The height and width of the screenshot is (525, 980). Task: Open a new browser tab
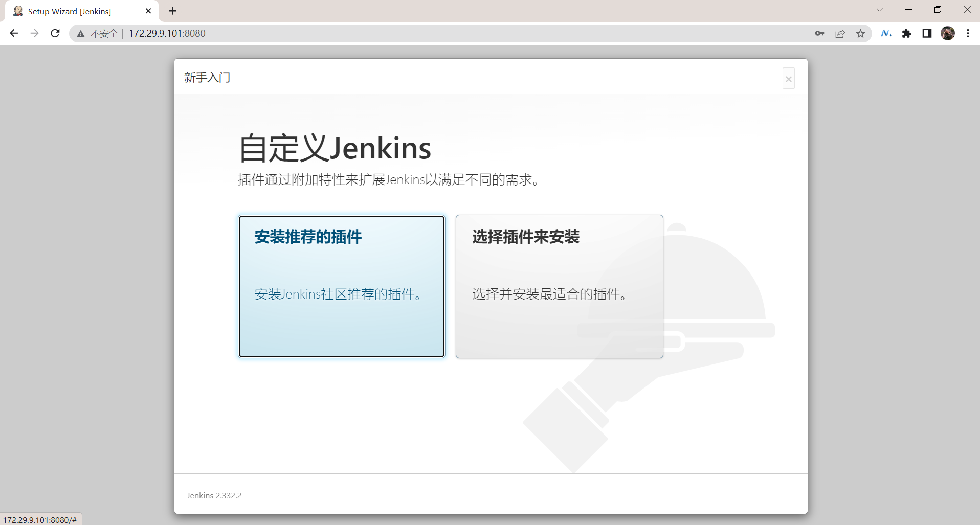point(173,11)
